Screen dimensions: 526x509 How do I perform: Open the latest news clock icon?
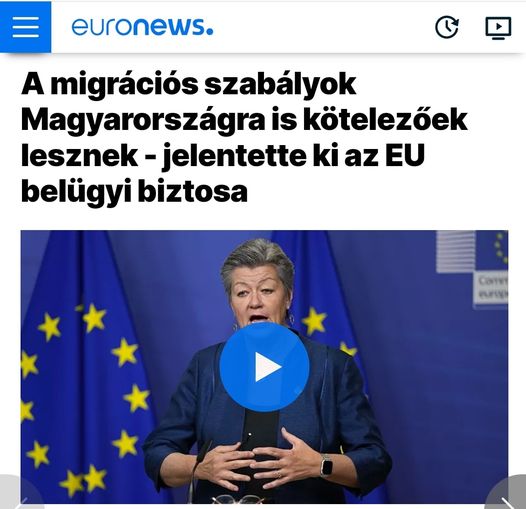click(447, 27)
